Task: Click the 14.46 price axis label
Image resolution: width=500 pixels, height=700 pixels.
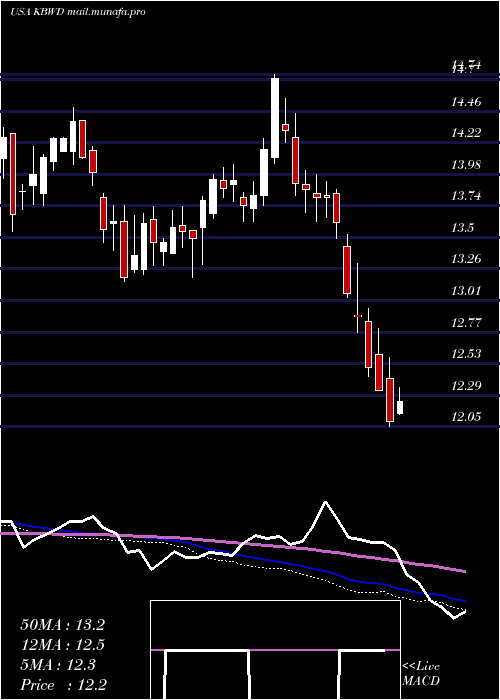Action: click(x=466, y=102)
